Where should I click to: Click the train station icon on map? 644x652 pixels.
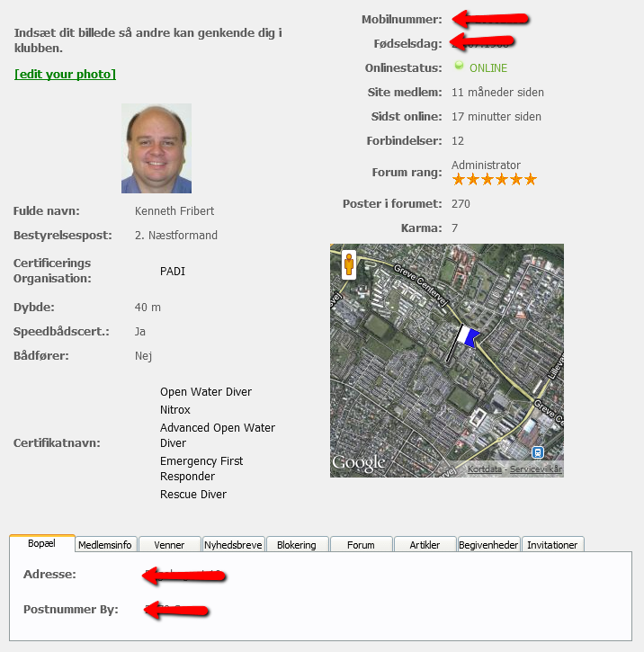click(x=538, y=452)
